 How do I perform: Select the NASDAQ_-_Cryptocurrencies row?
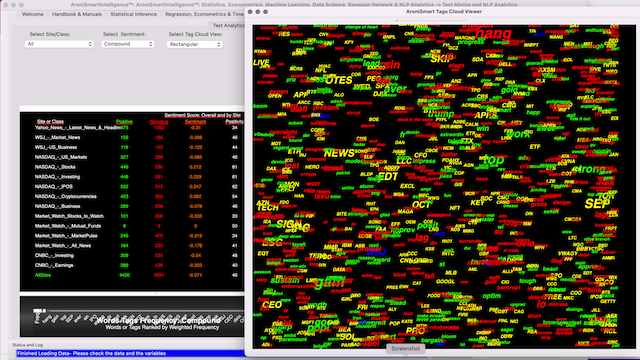pos(132,196)
